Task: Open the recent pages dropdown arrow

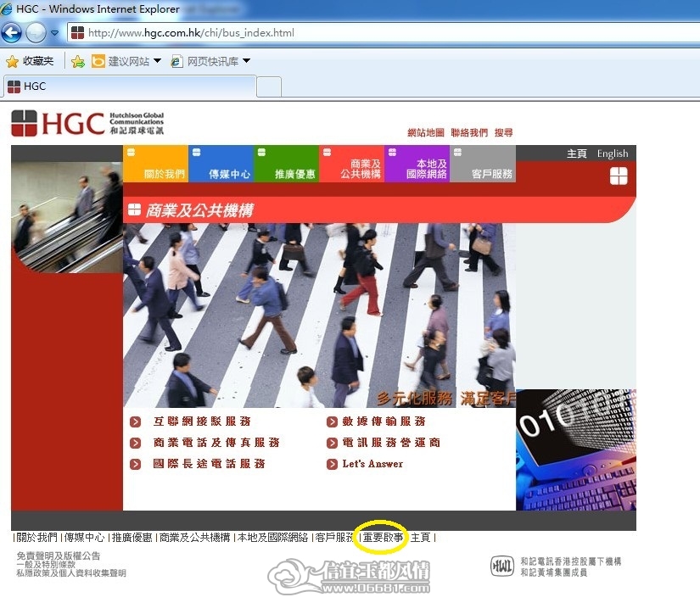Action: pos(54,33)
